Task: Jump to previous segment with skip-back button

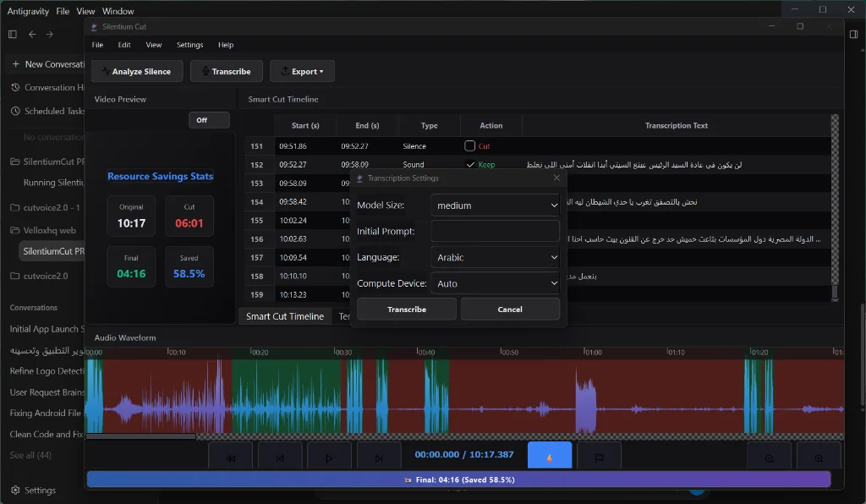Action: 280,457
